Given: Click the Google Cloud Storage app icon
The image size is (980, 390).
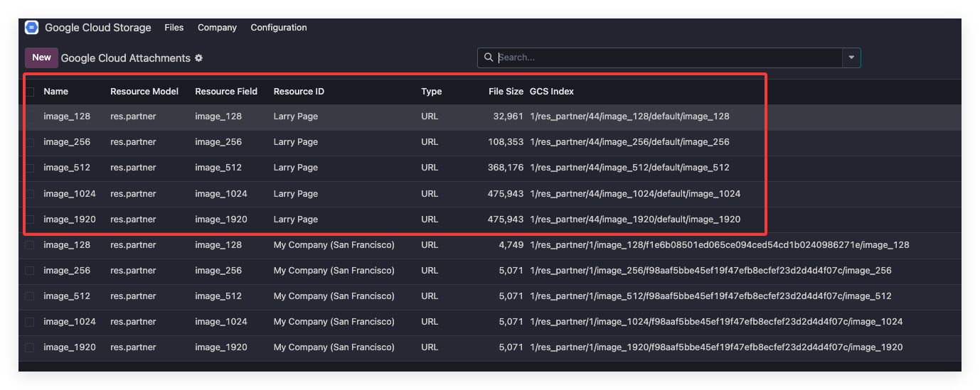Looking at the screenshot, I should [31, 28].
